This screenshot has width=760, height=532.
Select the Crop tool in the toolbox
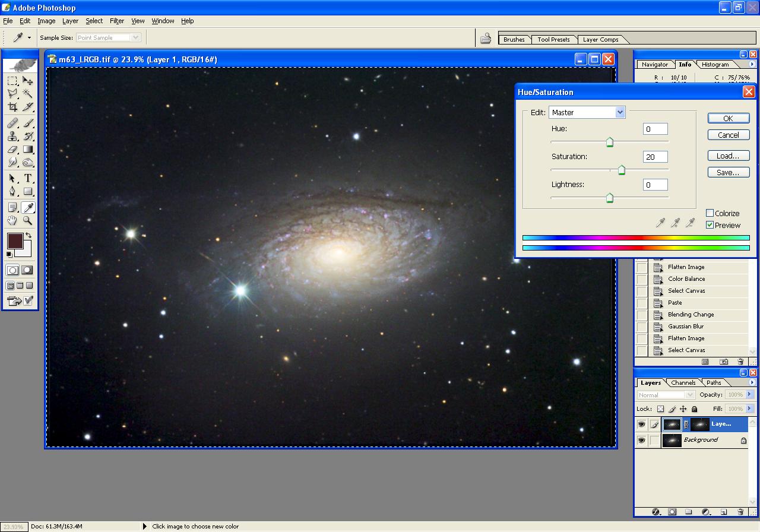pos(12,107)
